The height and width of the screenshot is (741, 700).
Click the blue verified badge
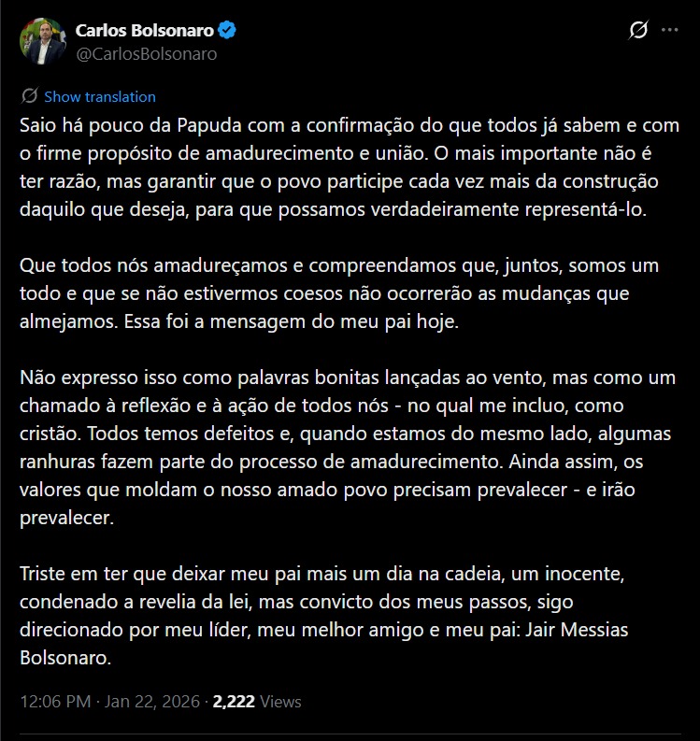coord(228,31)
